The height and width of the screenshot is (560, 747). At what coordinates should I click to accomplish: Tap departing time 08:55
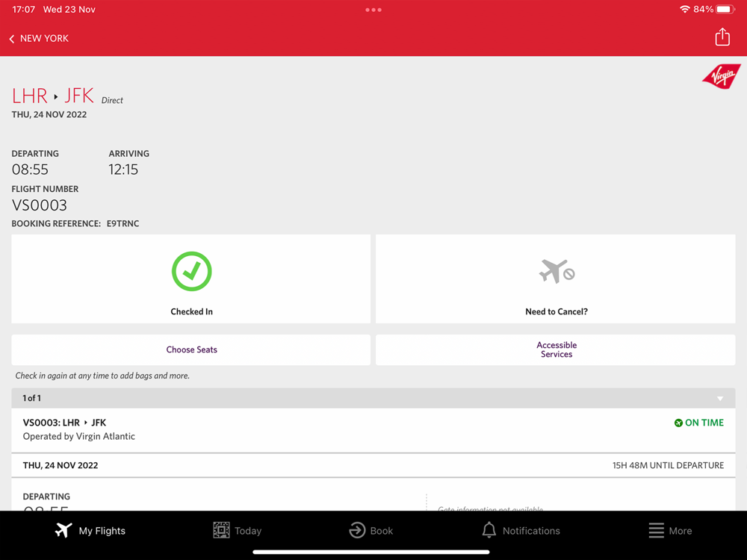pos(30,169)
